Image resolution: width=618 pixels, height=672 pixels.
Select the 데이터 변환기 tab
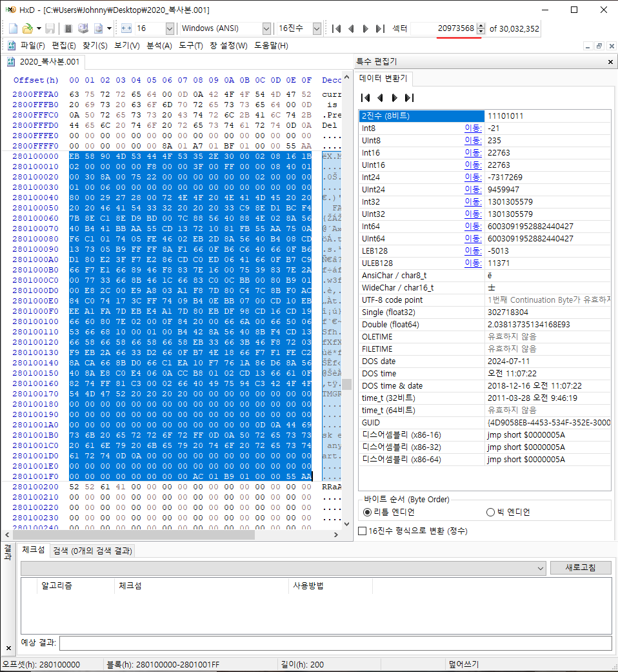tap(383, 78)
